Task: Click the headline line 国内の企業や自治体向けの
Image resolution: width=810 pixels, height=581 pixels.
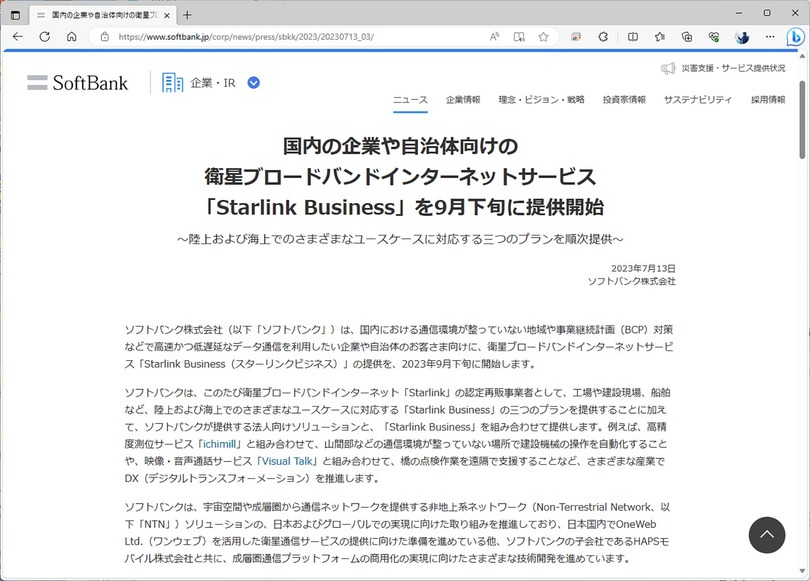Action: click(x=400, y=146)
